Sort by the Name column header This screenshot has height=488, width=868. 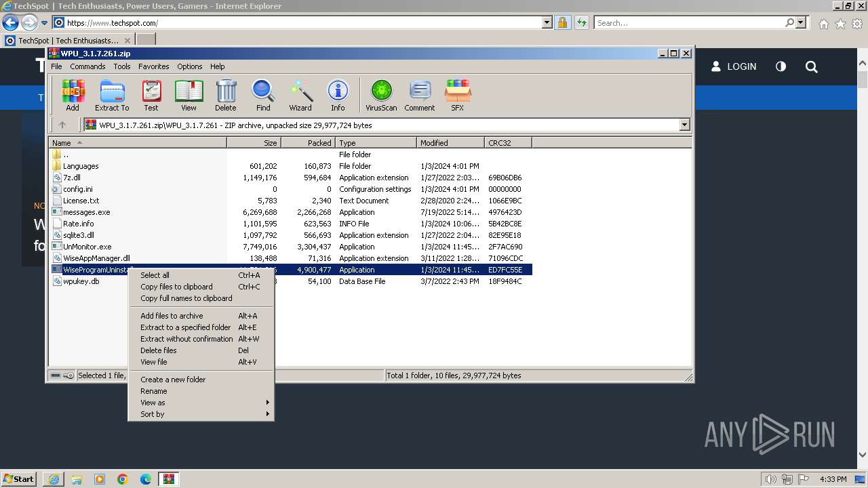[x=138, y=143]
